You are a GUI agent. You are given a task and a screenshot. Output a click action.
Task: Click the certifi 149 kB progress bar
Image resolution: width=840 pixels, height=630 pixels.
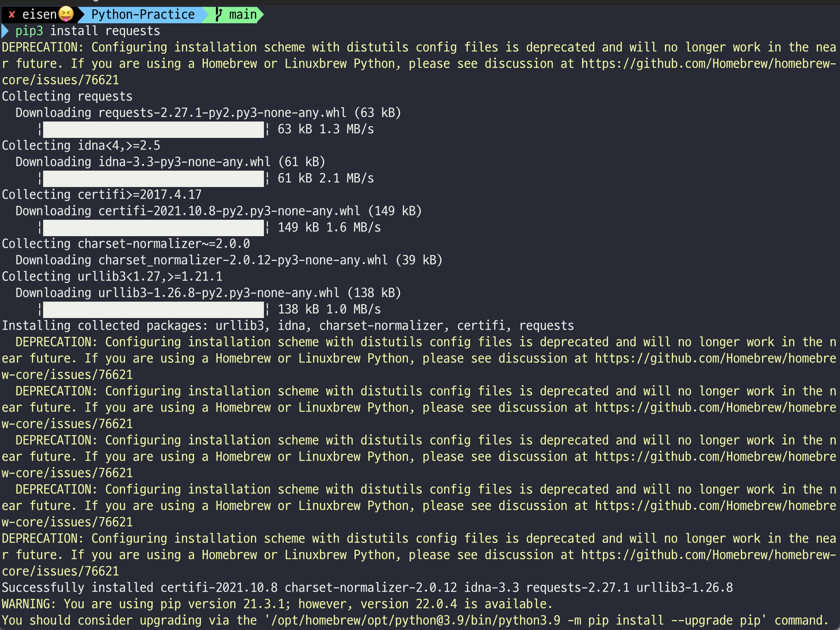153,228
